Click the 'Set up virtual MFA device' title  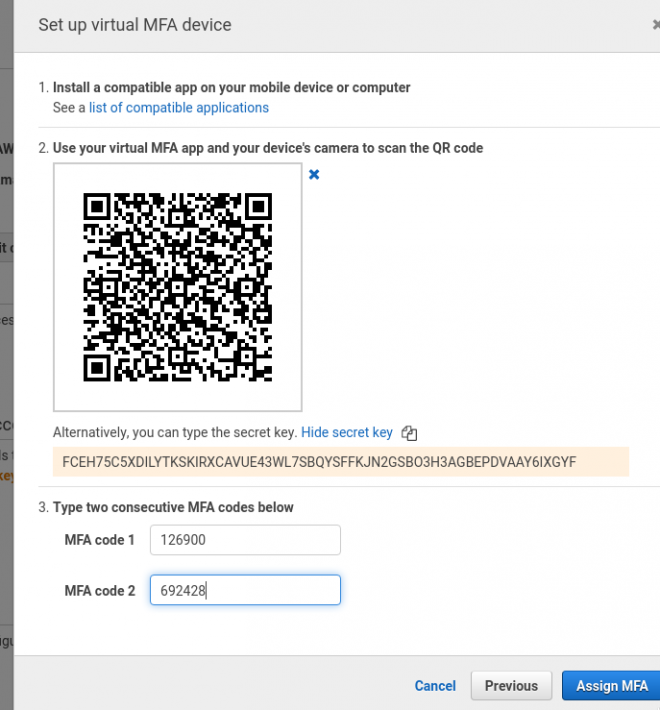click(134, 26)
